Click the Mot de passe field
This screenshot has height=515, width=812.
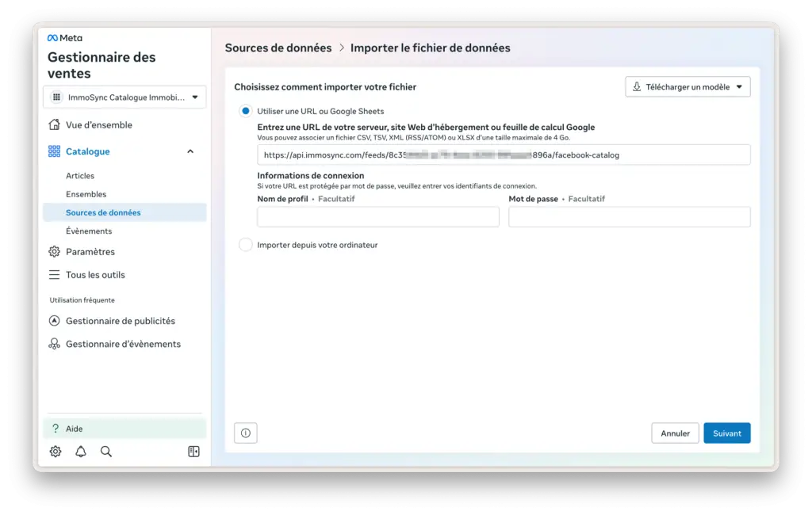[629, 217]
